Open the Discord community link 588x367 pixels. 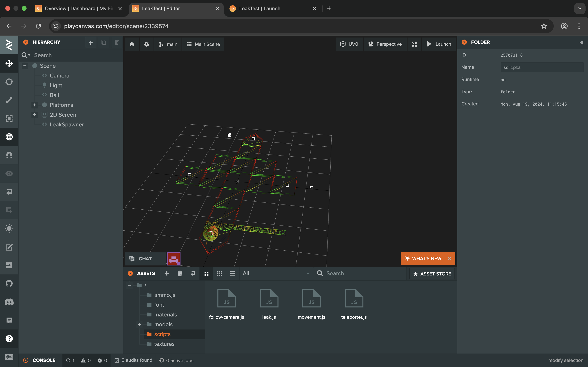tap(9, 302)
